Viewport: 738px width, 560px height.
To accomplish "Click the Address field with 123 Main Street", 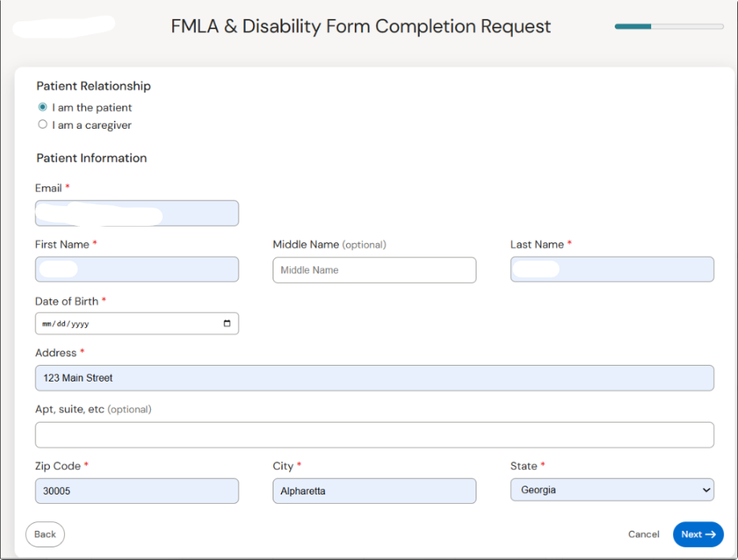I will pos(374,378).
